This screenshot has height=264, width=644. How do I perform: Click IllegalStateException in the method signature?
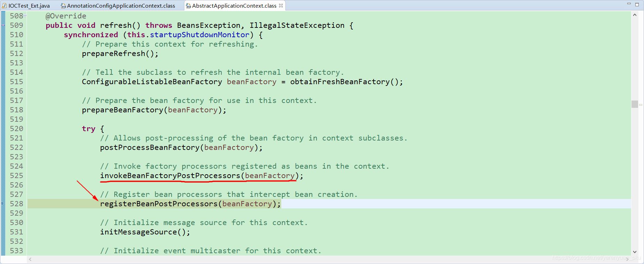(x=297, y=25)
